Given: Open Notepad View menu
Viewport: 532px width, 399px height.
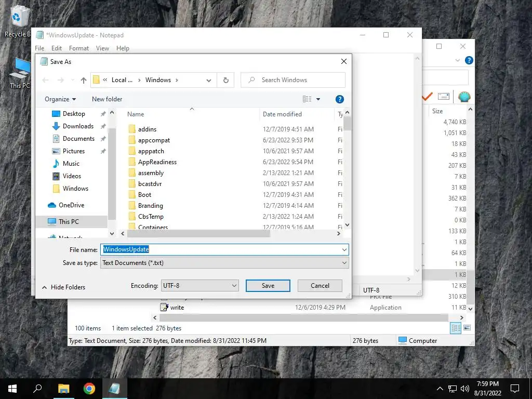Looking at the screenshot, I should 102,48.
